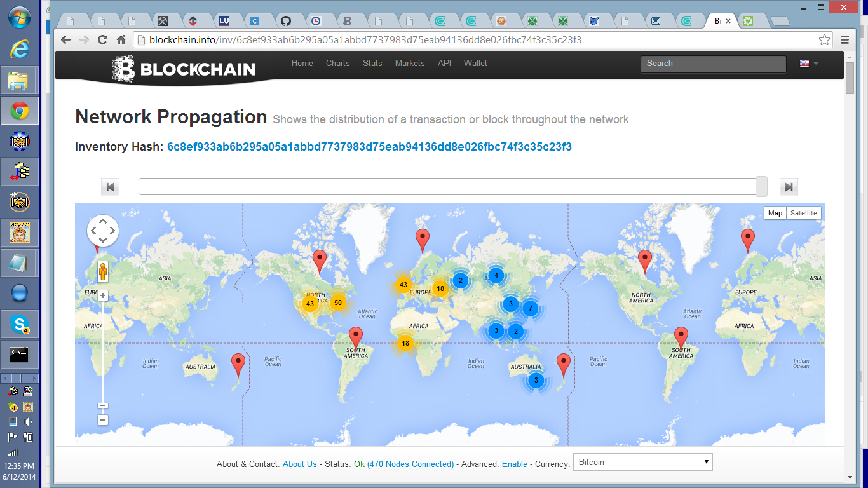868x488 pixels.
Task: Click the map pan control
Action: (x=103, y=231)
